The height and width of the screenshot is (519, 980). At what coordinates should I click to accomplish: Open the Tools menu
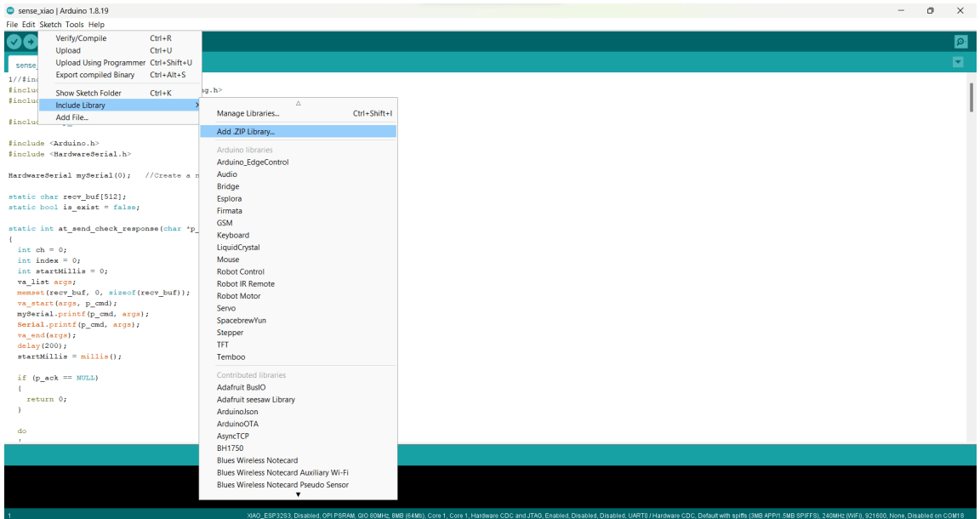(74, 25)
